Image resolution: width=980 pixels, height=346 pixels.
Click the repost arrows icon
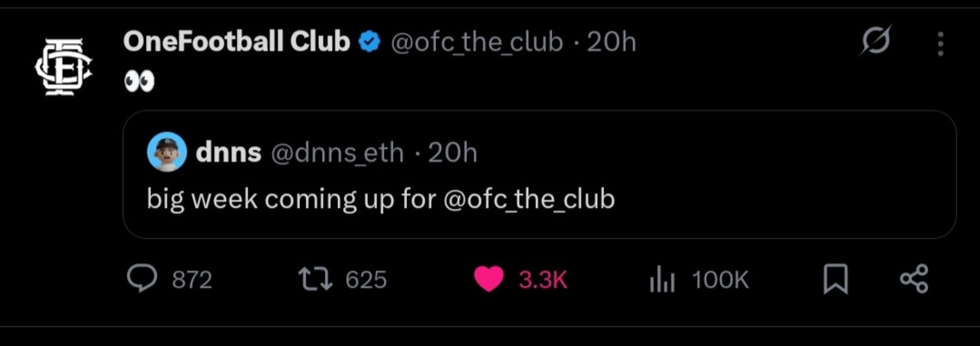(x=316, y=279)
